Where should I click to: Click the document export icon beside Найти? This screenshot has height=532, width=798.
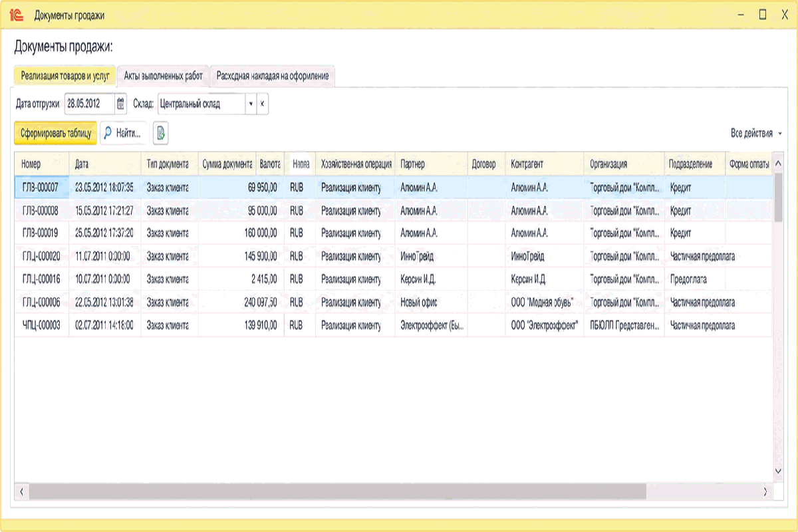(x=160, y=133)
